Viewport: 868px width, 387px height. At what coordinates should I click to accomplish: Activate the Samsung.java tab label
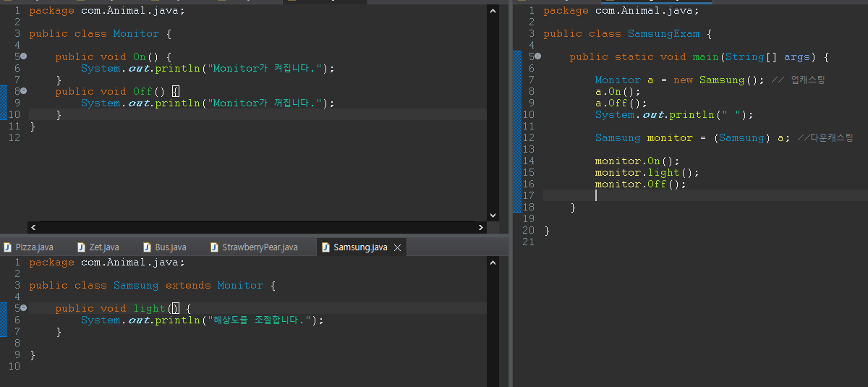360,247
